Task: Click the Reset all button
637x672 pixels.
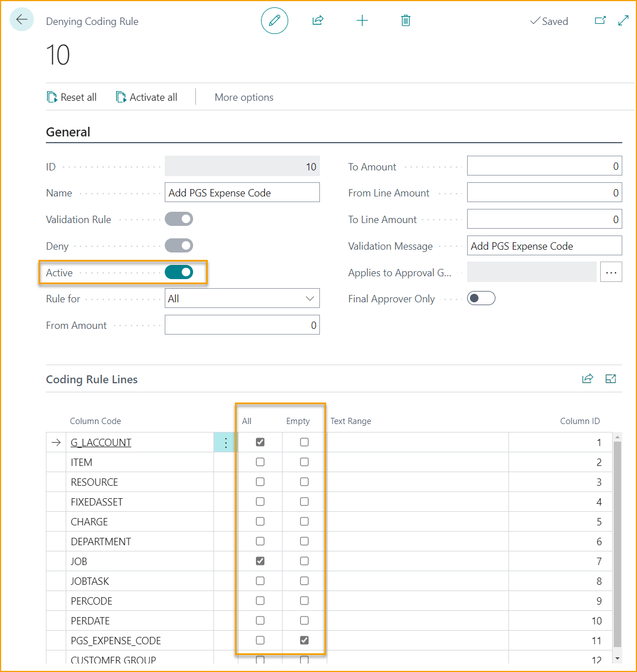Action: pyautogui.click(x=72, y=97)
